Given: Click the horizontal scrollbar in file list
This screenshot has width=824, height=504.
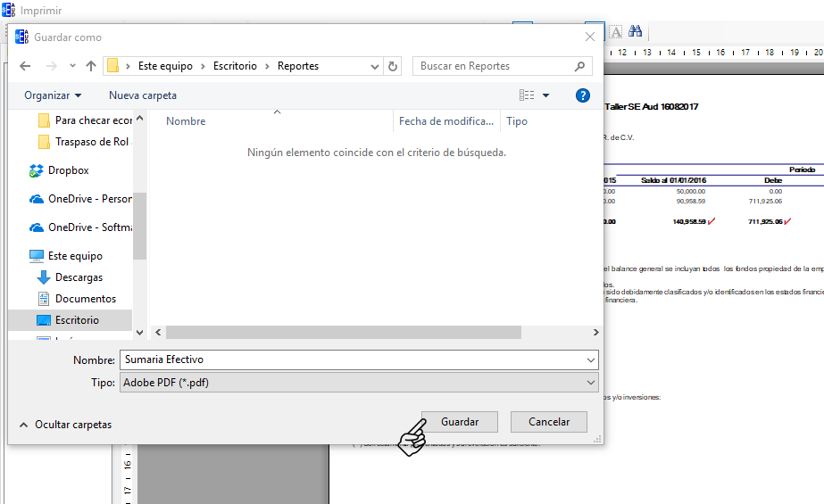Looking at the screenshot, I should [343, 332].
